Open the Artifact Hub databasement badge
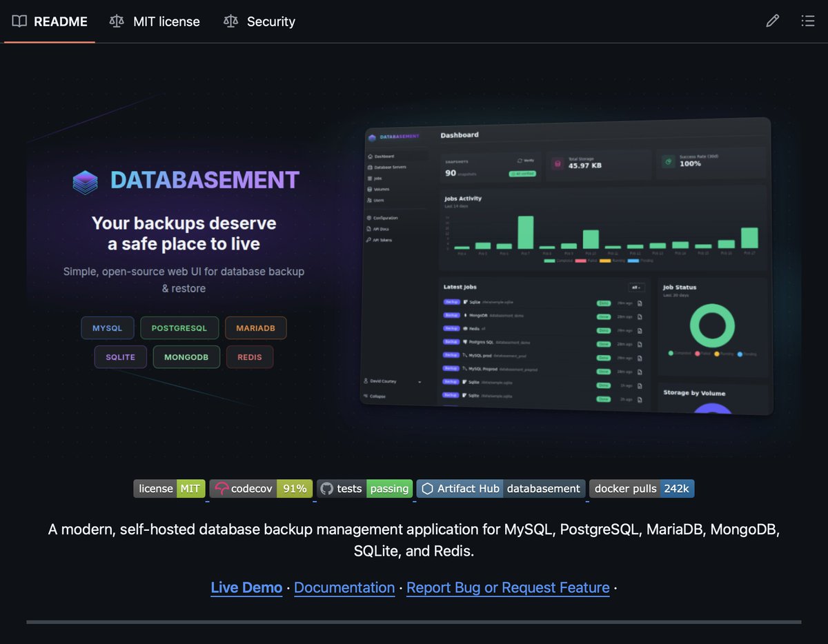The width and height of the screenshot is (828, 644). tap(501, 489)
